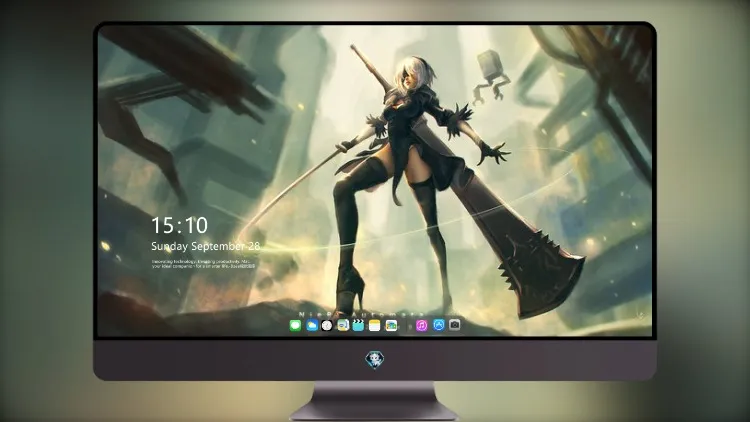
Task: Click the logo badge on monitor chin
Action: (x=375, y=360)
